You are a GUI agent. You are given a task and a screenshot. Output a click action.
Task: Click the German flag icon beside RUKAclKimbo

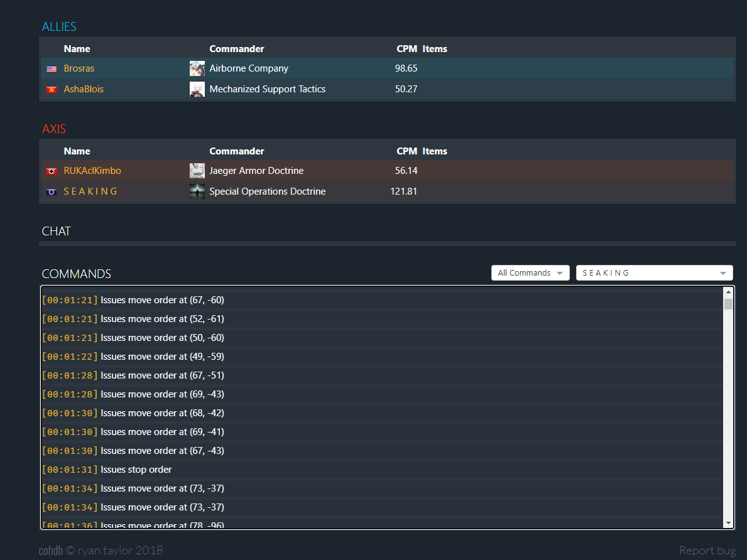tap(52, 171)
